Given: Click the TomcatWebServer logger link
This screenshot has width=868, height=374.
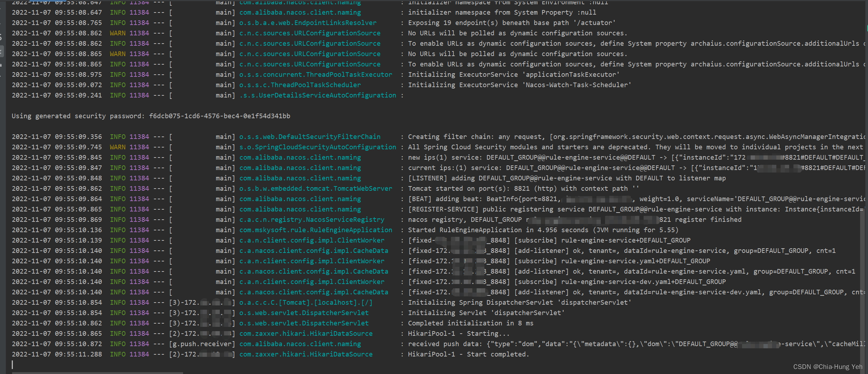Looking at the screenshot, I should tap(315, 188).
